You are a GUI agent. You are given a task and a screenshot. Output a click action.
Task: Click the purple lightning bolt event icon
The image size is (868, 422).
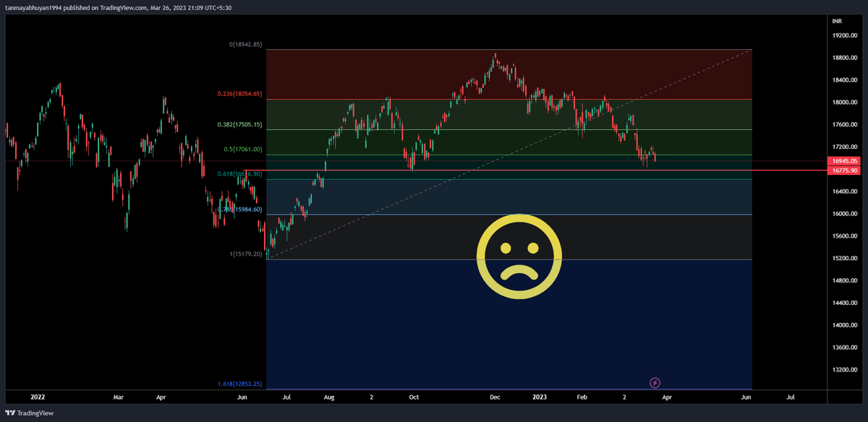point(655,382)
